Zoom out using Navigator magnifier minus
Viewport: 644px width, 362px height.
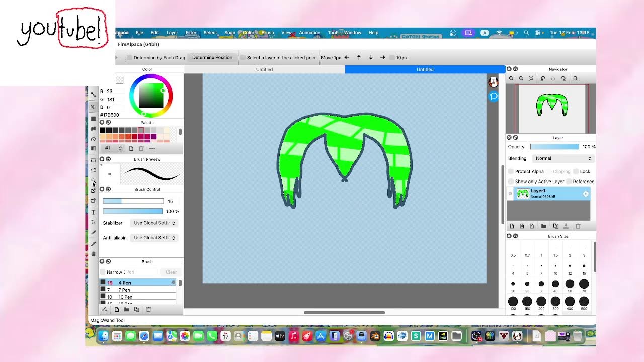[x=521, y=78]
